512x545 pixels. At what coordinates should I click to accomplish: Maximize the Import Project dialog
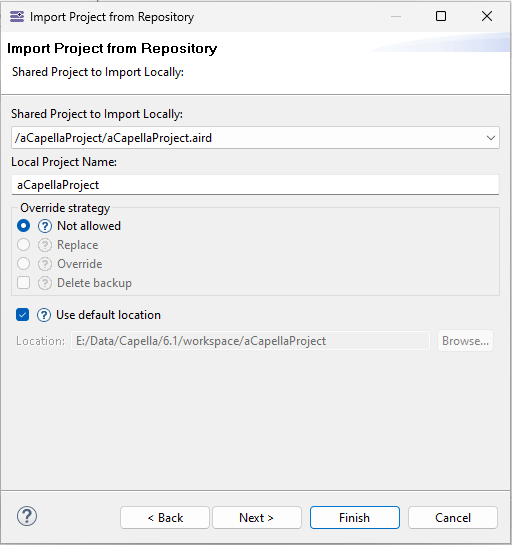click(441, 16)
